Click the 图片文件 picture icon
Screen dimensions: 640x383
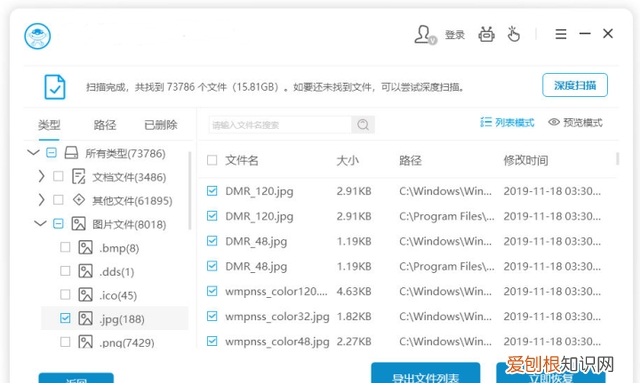pos(78,224)
